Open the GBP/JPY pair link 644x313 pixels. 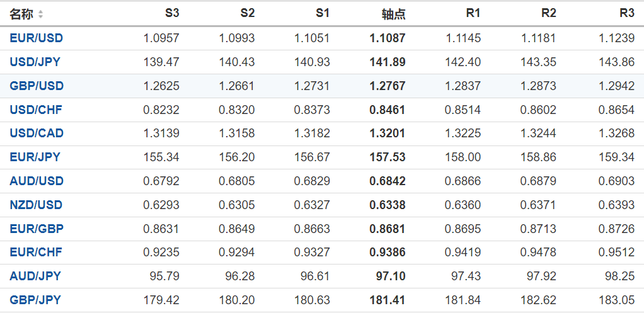(35, 300)
